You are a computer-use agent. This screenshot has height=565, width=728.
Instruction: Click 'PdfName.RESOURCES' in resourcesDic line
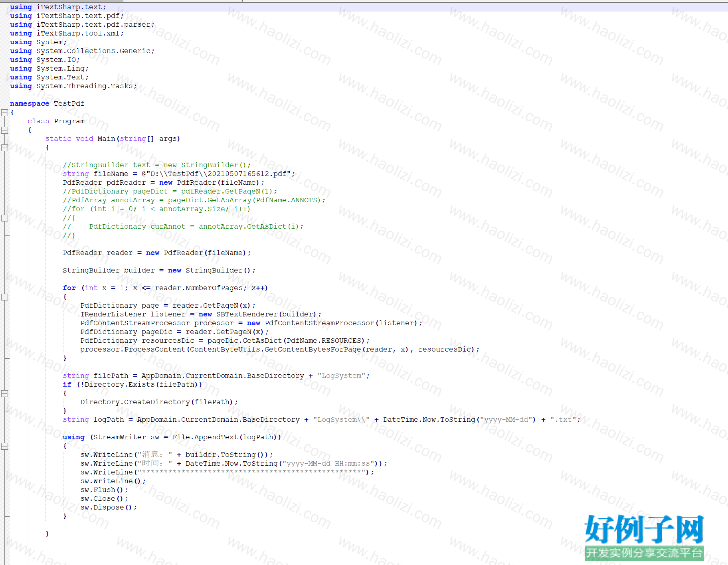(324, 341)
